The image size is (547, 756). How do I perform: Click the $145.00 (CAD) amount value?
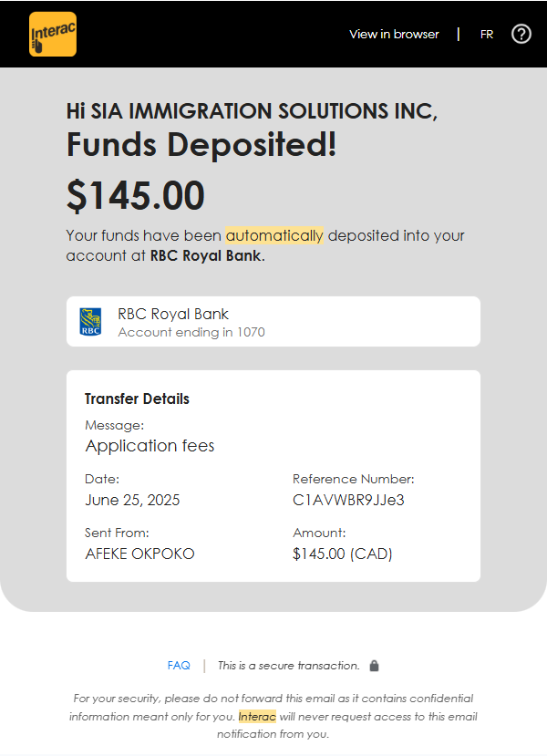[342, 554]
